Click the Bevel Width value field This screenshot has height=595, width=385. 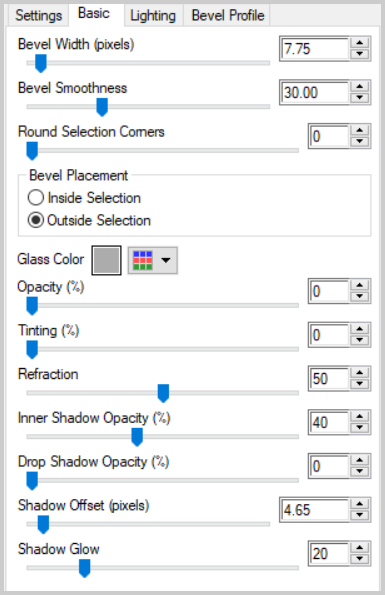315,49
